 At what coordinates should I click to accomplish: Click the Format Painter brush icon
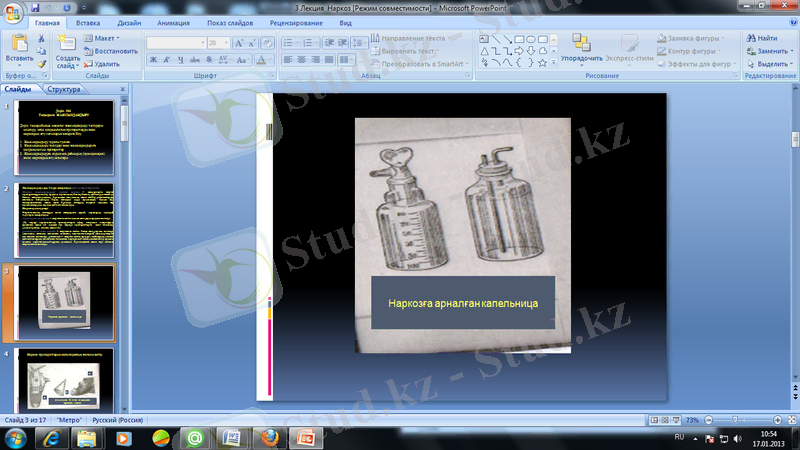tap(41, 63)
